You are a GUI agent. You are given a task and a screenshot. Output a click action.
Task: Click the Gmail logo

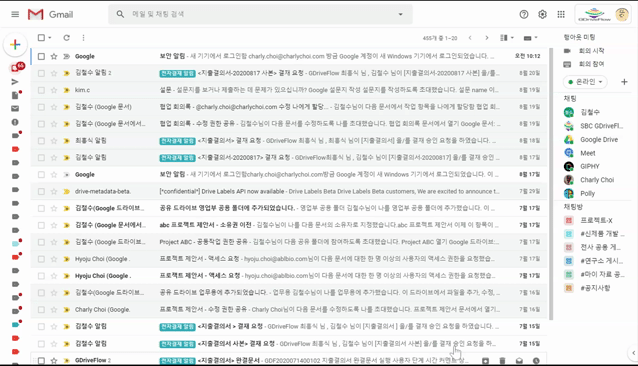[50, 14]
